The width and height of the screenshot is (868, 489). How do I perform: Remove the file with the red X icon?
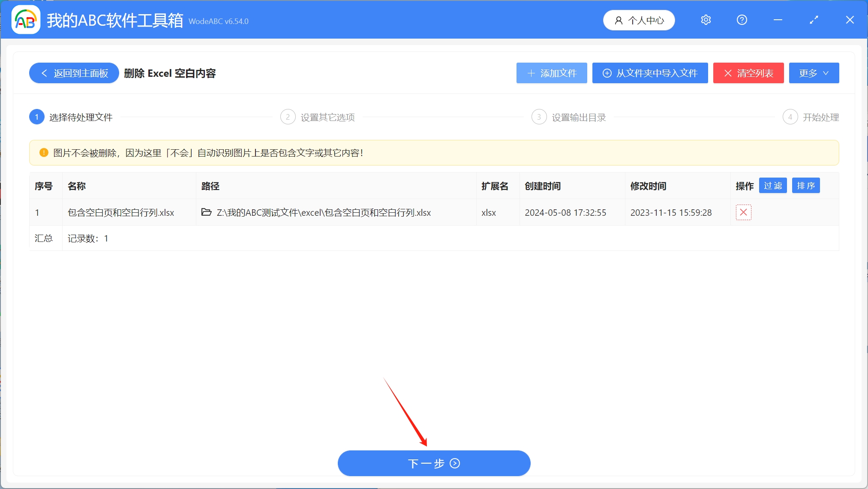pyautogui.click(x=743, y=212)
